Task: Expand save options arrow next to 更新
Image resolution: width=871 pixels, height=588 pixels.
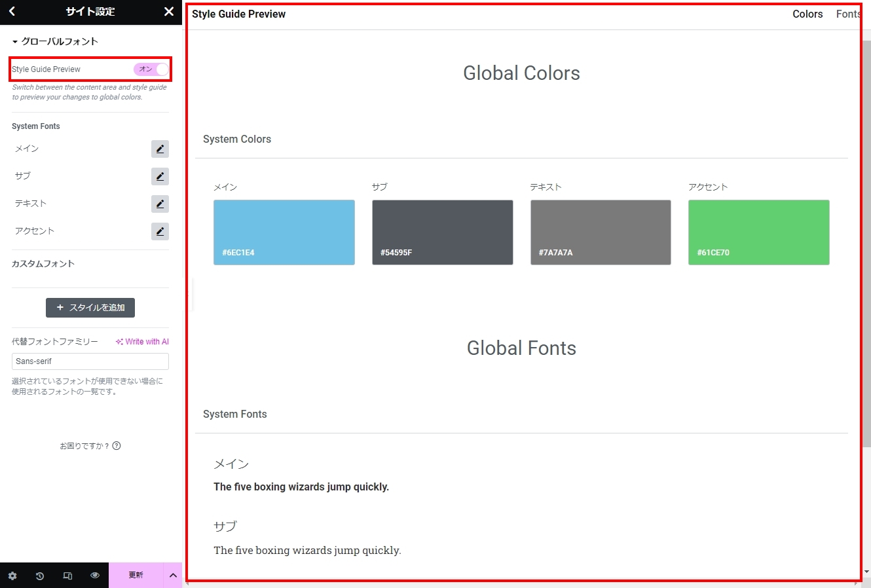Action: click(x=173, y=576)
